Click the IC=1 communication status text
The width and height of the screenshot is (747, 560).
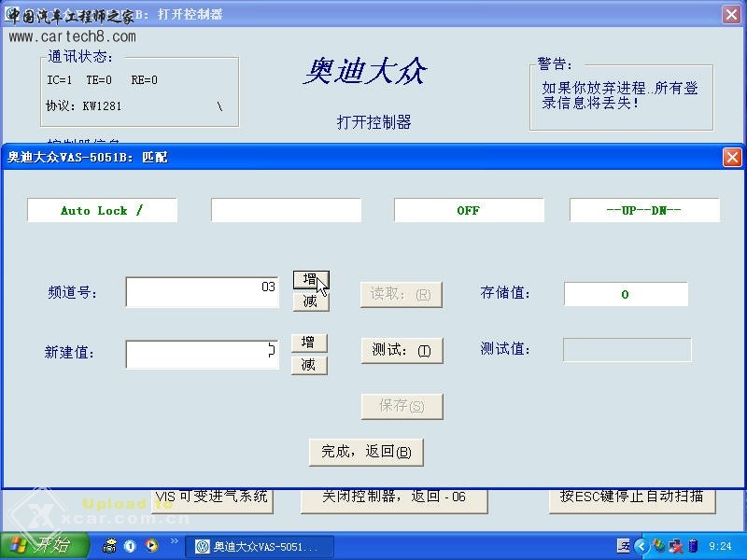(60, 80)
